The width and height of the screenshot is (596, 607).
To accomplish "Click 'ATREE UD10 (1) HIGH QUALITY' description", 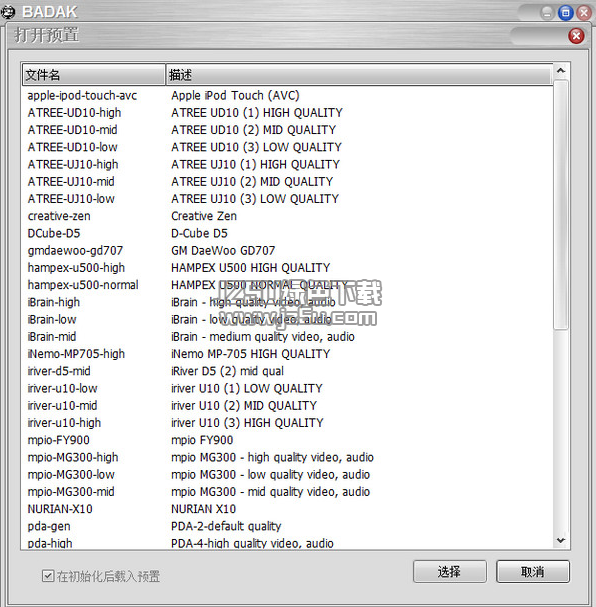I will [257, 113].
